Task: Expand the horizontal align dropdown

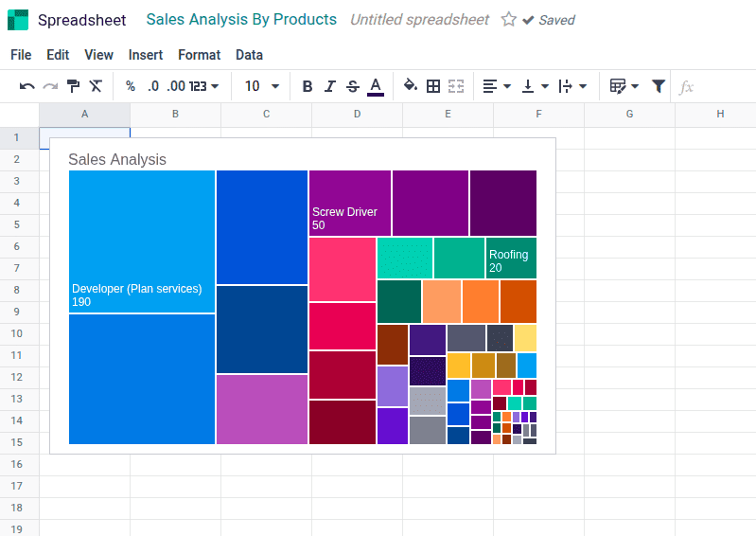Action: click(x=497, y=86)
